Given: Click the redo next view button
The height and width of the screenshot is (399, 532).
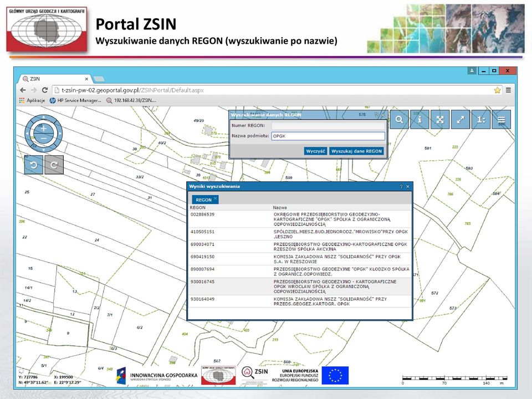Looking at the screenshot, I should (54, 165).
